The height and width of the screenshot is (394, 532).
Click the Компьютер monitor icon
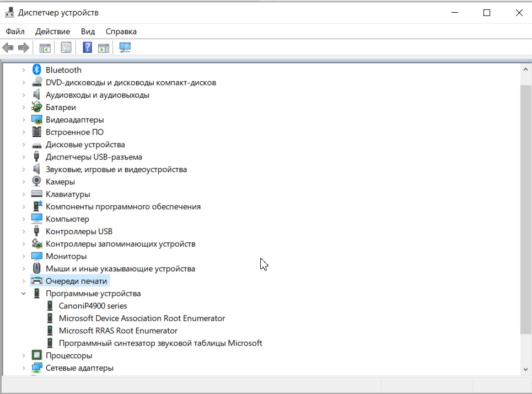point(36,219)
